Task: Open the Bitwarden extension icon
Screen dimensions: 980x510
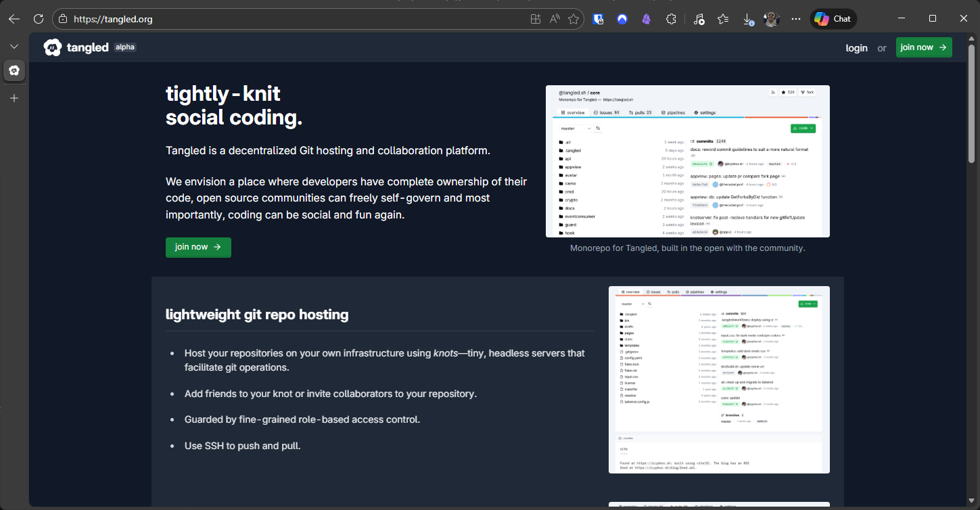Action: click(598, 19)
